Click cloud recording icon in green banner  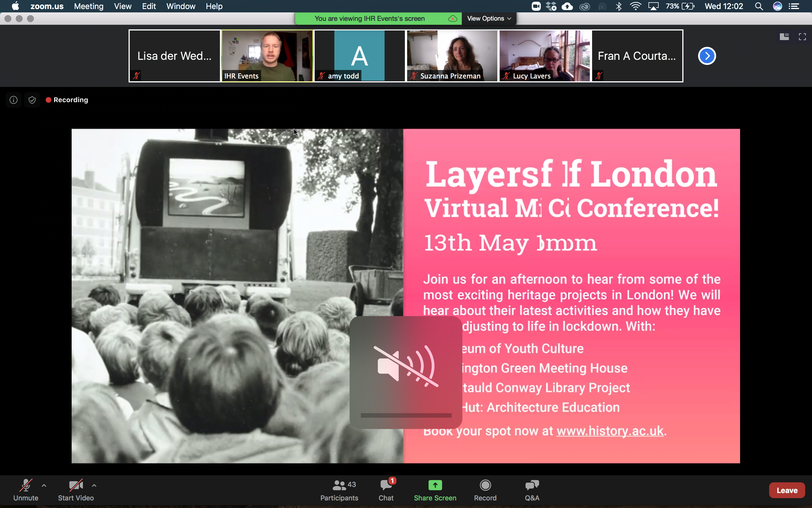click(x=453, y=18)
